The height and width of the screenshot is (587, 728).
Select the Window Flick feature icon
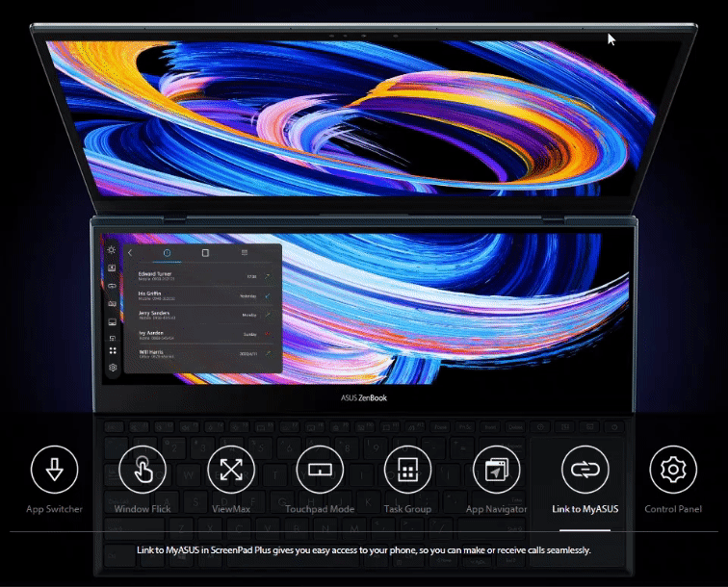(143, 470)
